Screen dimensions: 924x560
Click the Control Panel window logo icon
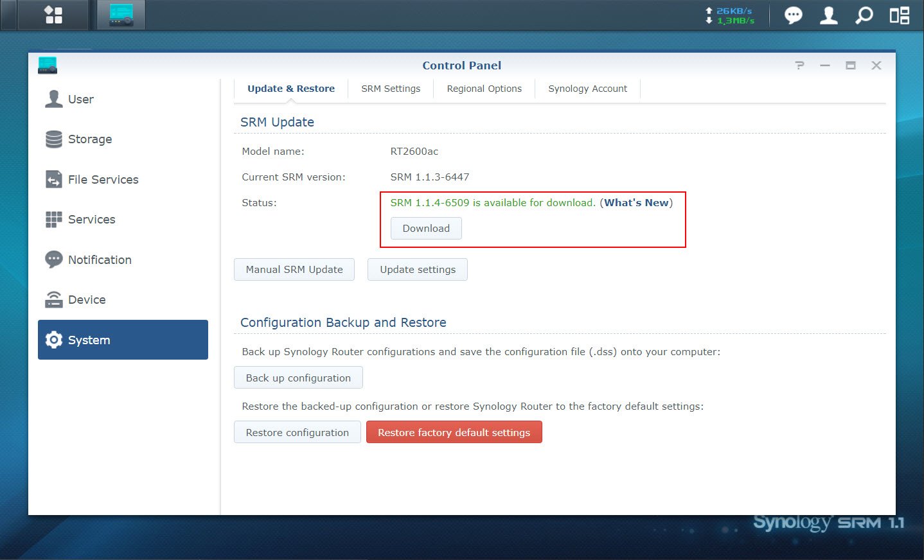tap(48, 65)
